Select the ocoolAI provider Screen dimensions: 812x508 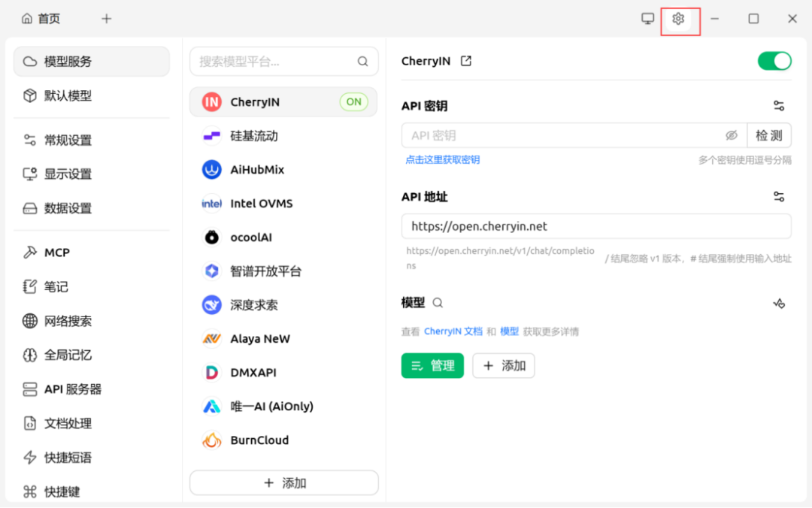click(x=283, y=237)
